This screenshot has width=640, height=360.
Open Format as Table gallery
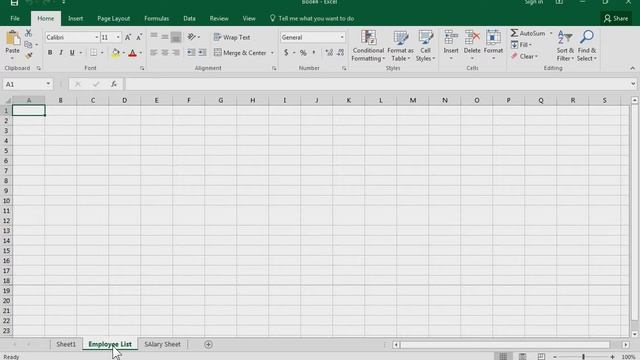tap(400, 45)
